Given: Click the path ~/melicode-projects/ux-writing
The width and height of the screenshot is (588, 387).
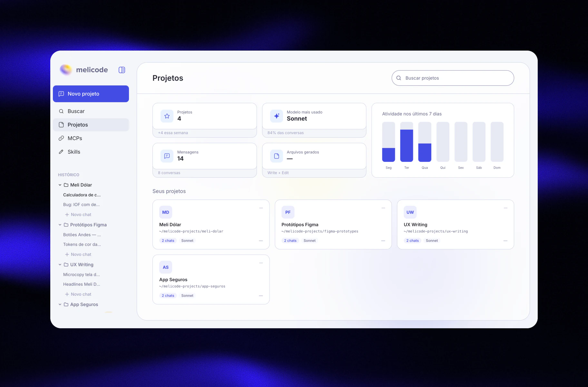Looking at the screenshot, I should pyautogui.click(x=436, y=231).
